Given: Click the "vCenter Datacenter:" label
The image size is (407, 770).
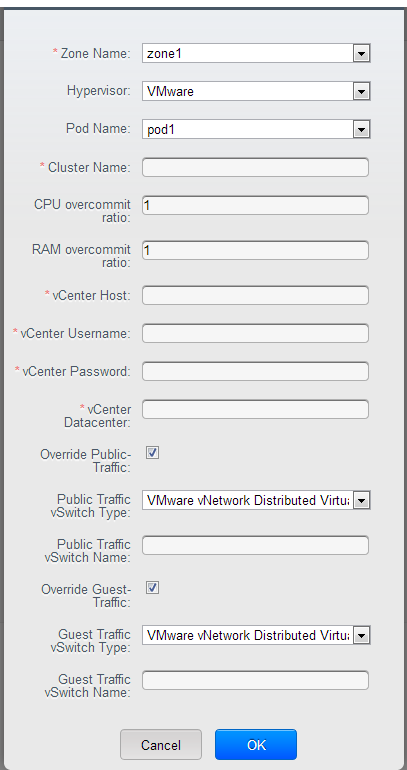Looking at the screenshot, I should 97,416.
